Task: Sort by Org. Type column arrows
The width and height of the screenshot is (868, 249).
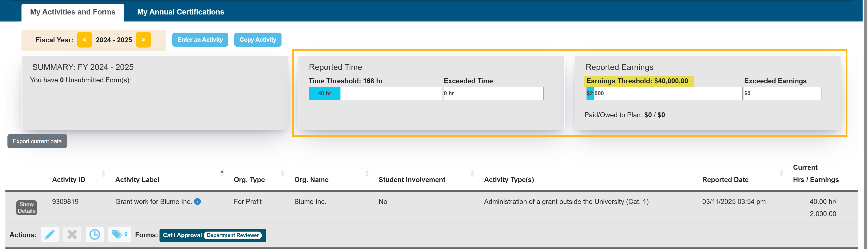Action: pos(282,173)
